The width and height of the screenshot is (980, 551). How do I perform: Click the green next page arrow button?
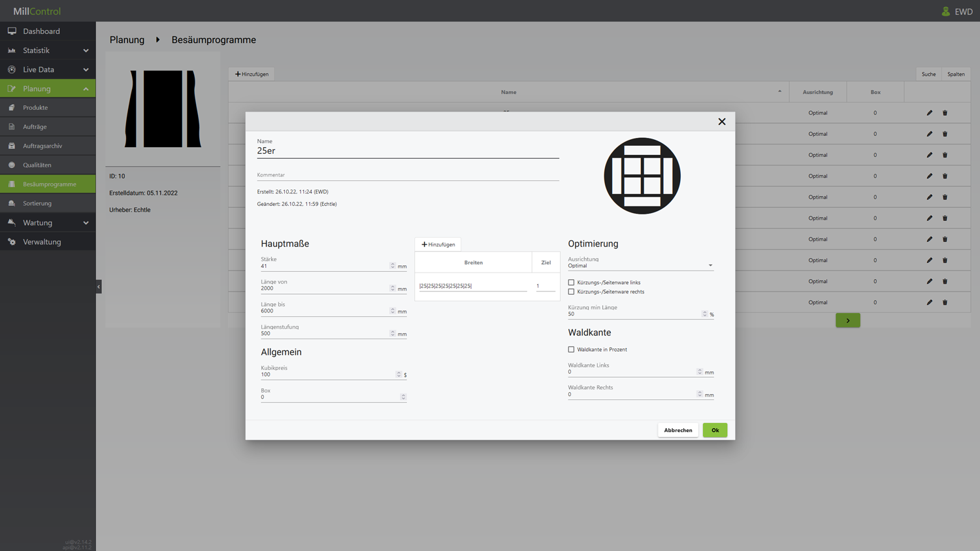pos(847,320)
